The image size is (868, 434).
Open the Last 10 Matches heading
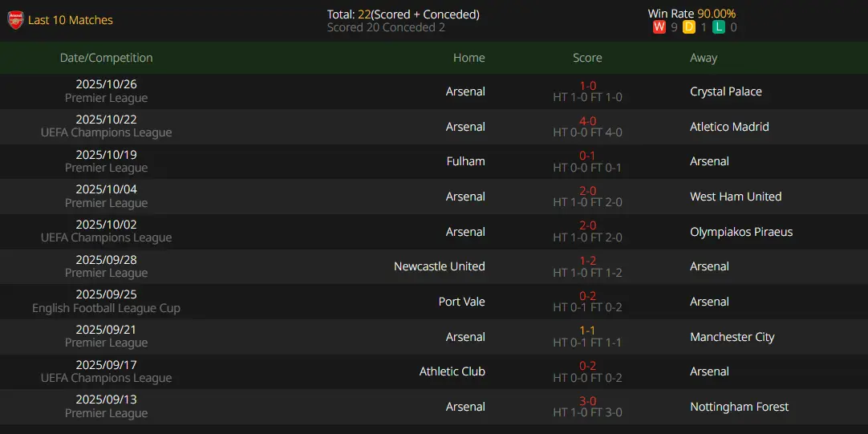[71, 20]
